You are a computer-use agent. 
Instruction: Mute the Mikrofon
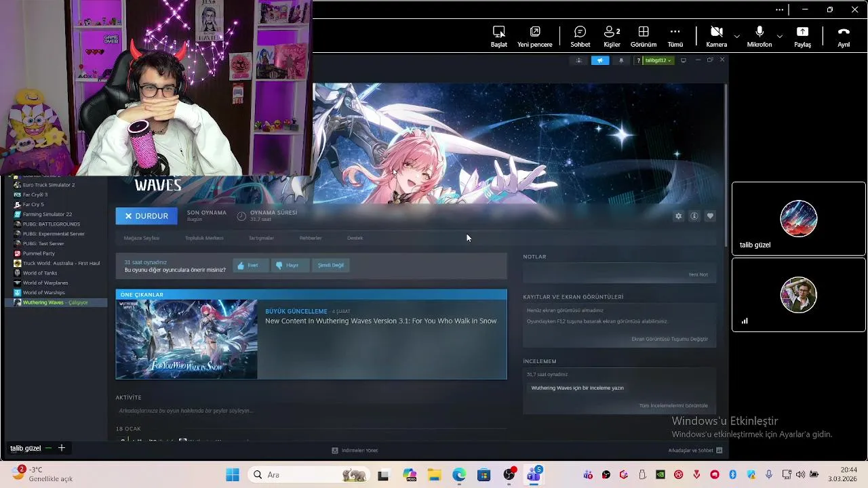tap(759, 37)
